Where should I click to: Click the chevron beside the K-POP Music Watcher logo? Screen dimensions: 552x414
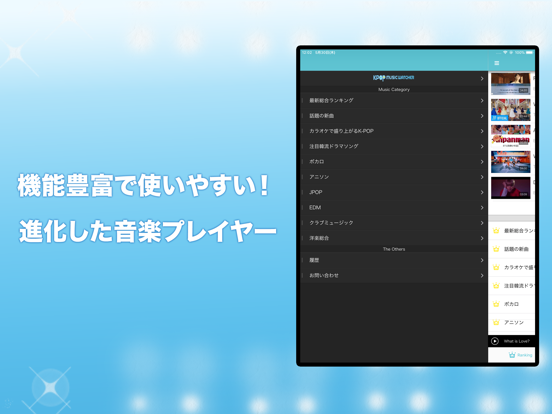pyautogui.click(x=482, y=79)
